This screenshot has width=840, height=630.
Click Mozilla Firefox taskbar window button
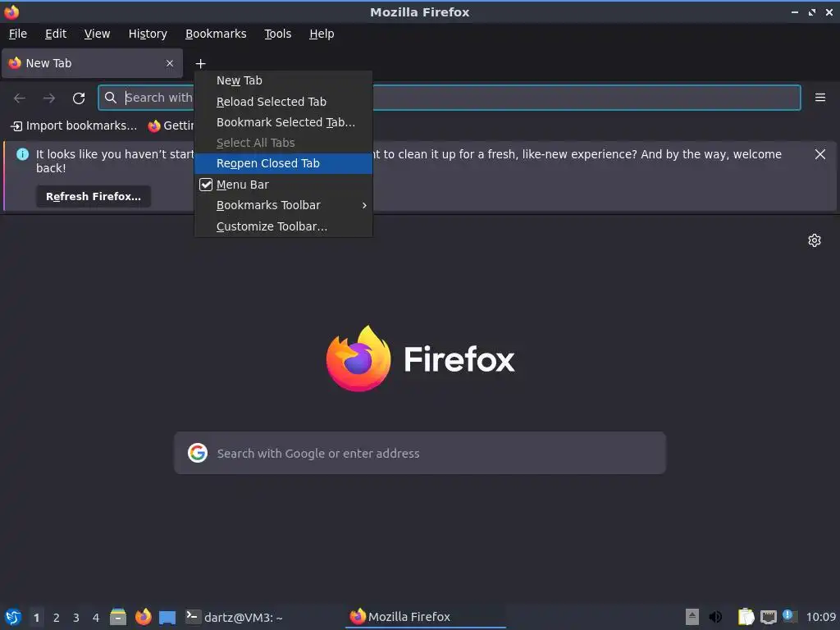tap(426, 617)
